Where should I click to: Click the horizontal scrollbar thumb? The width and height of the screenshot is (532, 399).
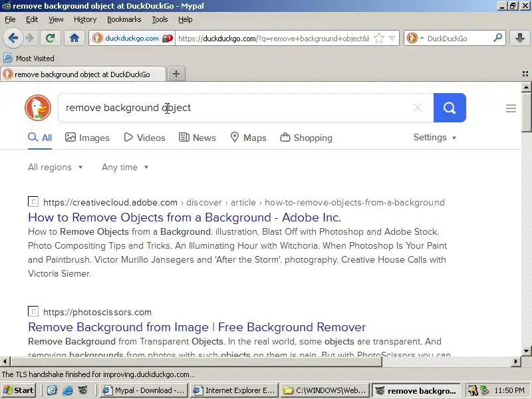tap(196, 362)
